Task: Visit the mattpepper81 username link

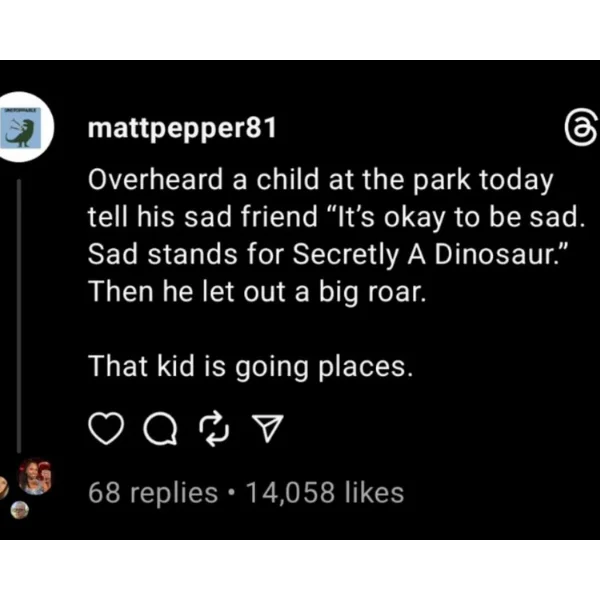Action: point(182,128)
